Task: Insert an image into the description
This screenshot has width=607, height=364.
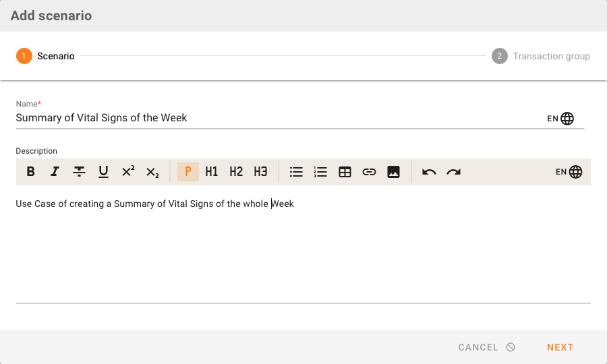Action: pos(394,172)
